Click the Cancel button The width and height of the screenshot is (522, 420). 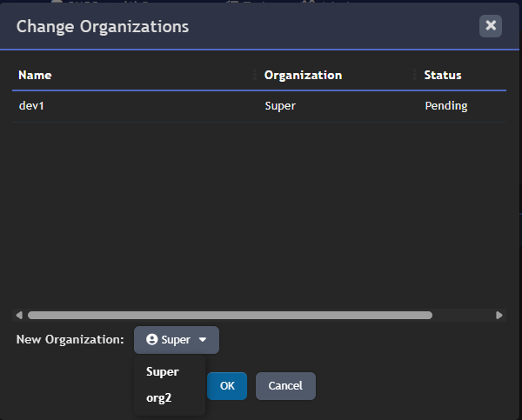[x=285, y=386]
